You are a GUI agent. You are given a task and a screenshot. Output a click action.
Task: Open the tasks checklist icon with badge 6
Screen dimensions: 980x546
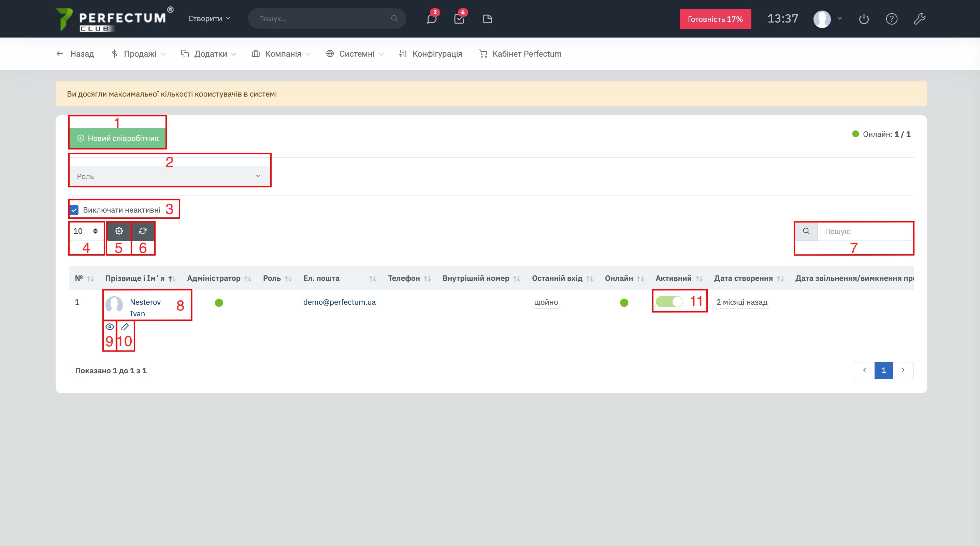(459, 19)
